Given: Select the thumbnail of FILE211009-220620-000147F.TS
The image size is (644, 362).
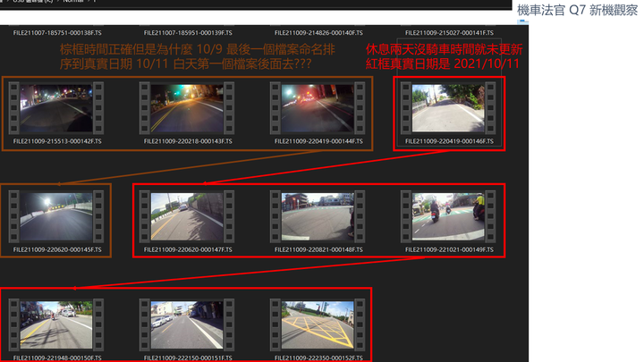Looking at the screenshot, I should 187,216.
